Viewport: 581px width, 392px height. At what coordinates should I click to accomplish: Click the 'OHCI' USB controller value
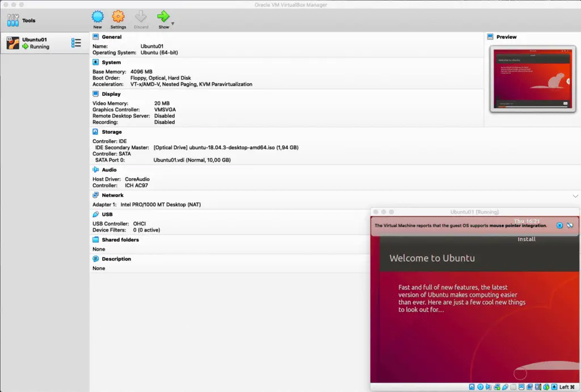pos(140,224)
